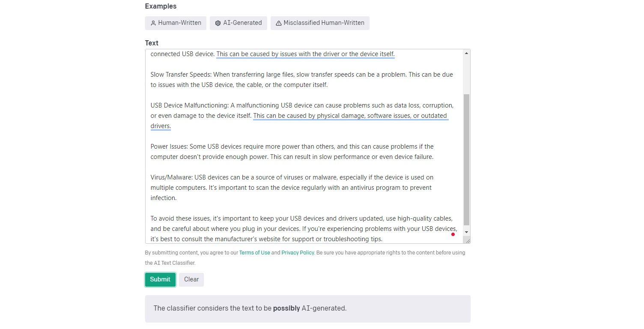This screenshot has height=329, width=644.
Task: Click the bolded word possibly in the result
Action: 287,308
